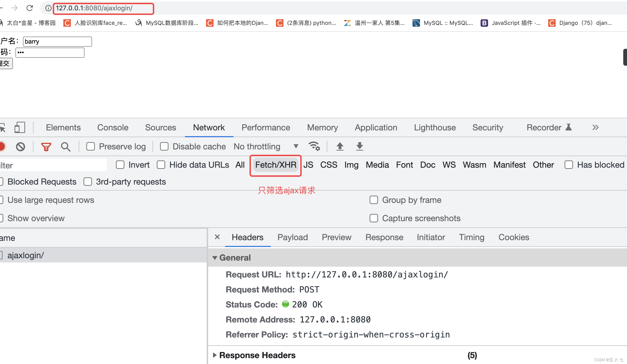
Task: View the Timing tab of request
Action: coord(471,237)
